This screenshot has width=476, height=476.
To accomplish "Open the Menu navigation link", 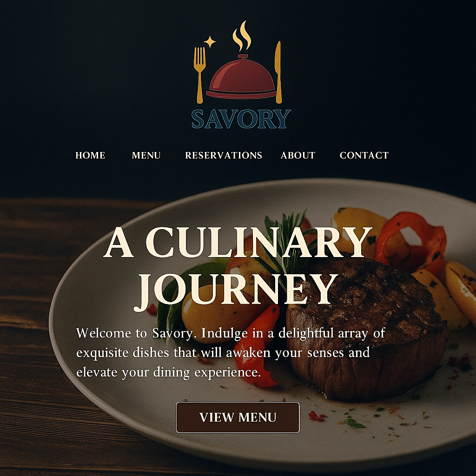I will point(146,155).
